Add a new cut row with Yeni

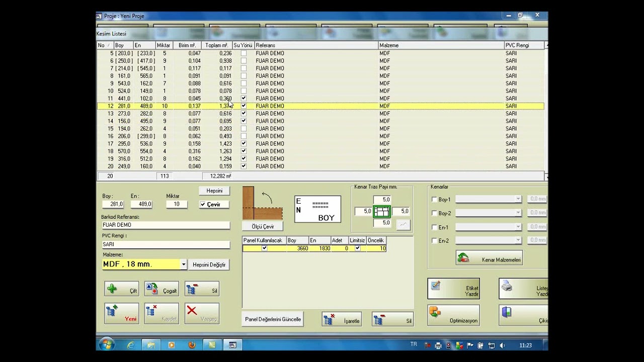pyautogui.click(x=122, y=313)
